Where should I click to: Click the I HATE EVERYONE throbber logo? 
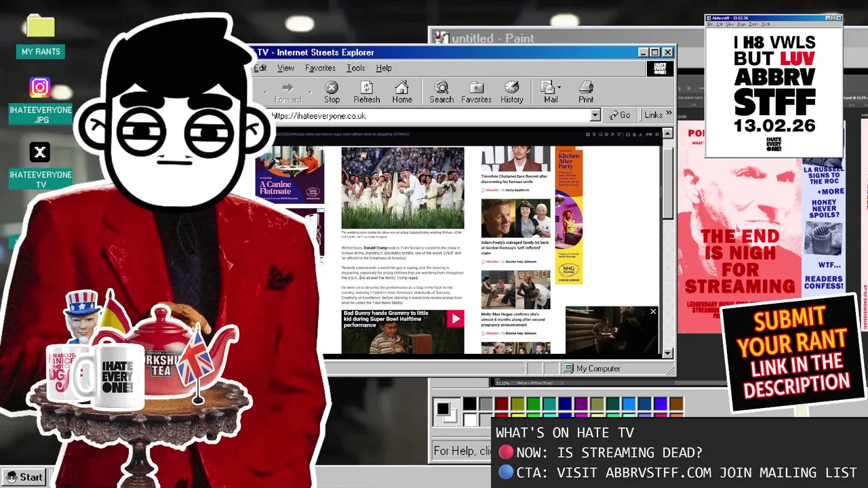coord(660,68)
